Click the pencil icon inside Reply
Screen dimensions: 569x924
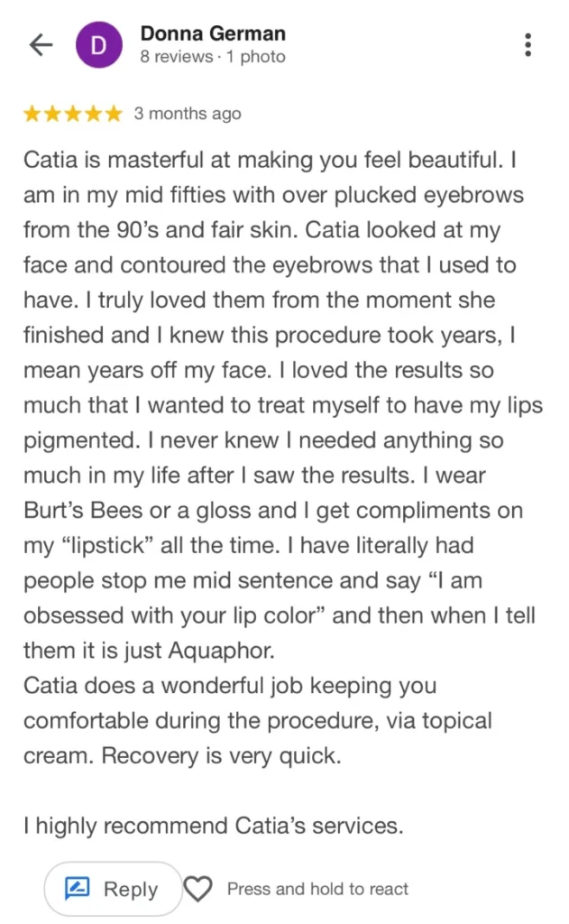(x=78, y=889)
